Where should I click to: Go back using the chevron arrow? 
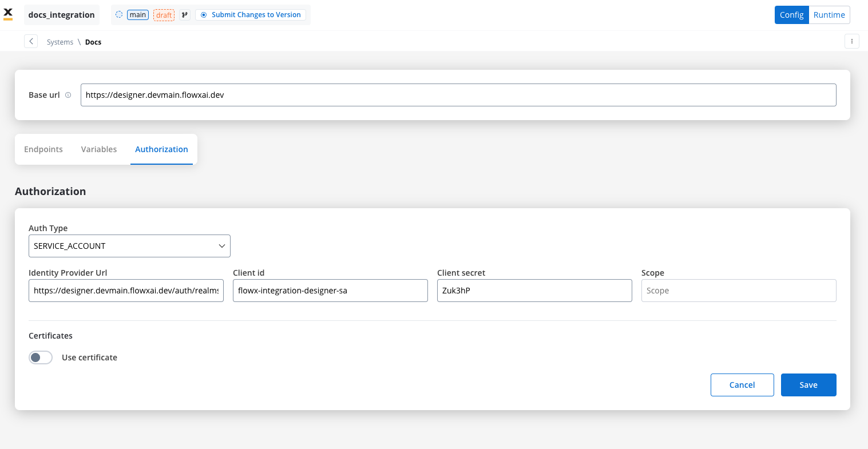pos(31,41)
